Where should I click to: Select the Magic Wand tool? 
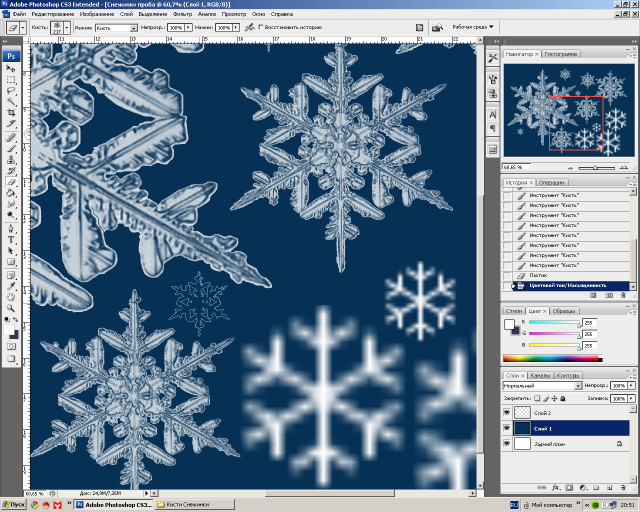(x=11, y=102)
